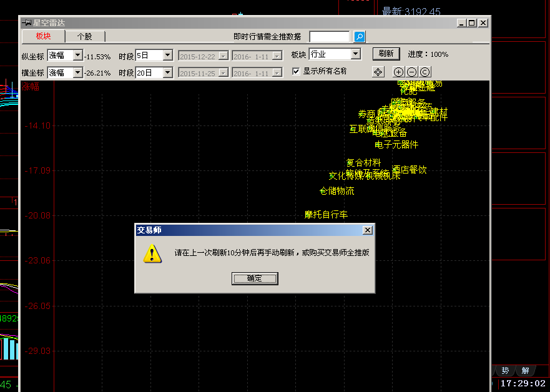Viewport: 550px width, 392px height.
Task: Click the zoom reset circle icon
Action: (425, 72)
